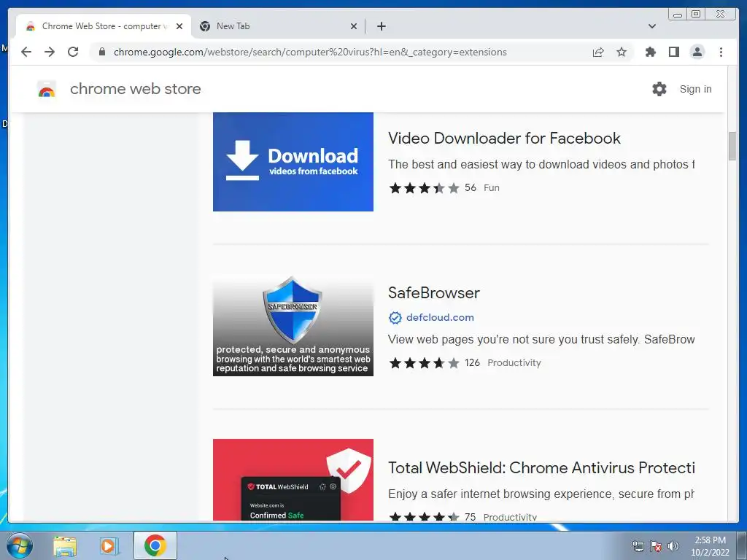Click the Video Downloader for Facebook thumbnail
The width and height of the screenshot is (747, 560).
(x=293, y=162)
